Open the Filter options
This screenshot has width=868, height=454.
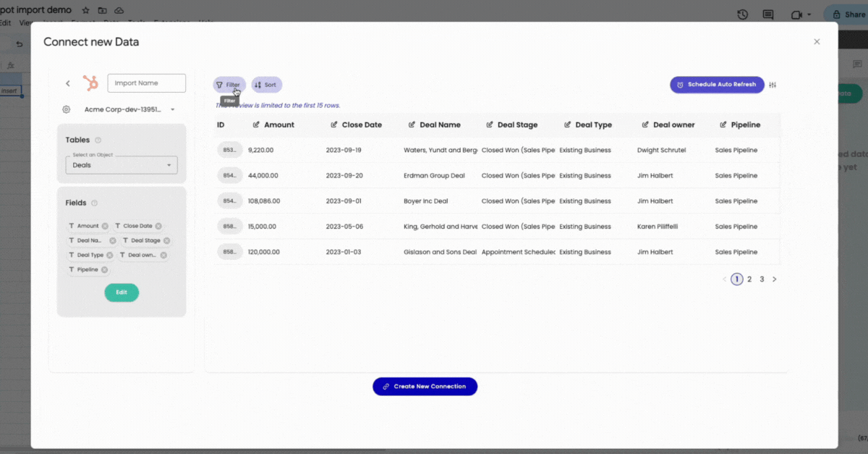229,85
